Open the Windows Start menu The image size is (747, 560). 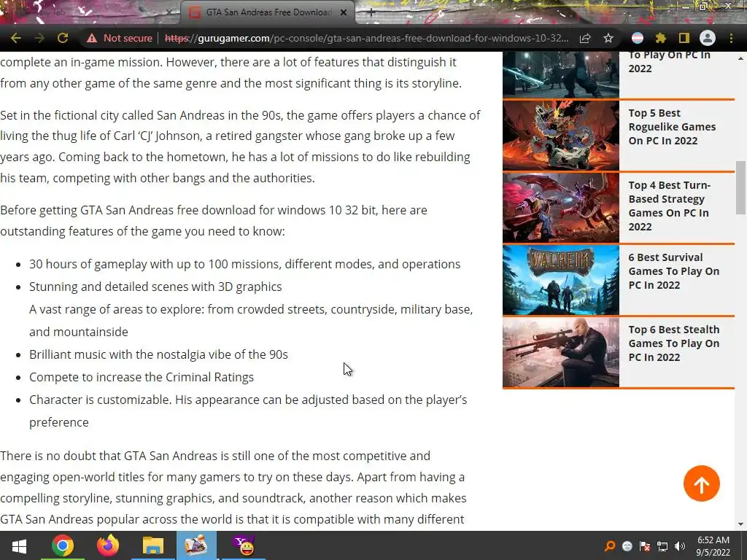[x=19, y=545]
